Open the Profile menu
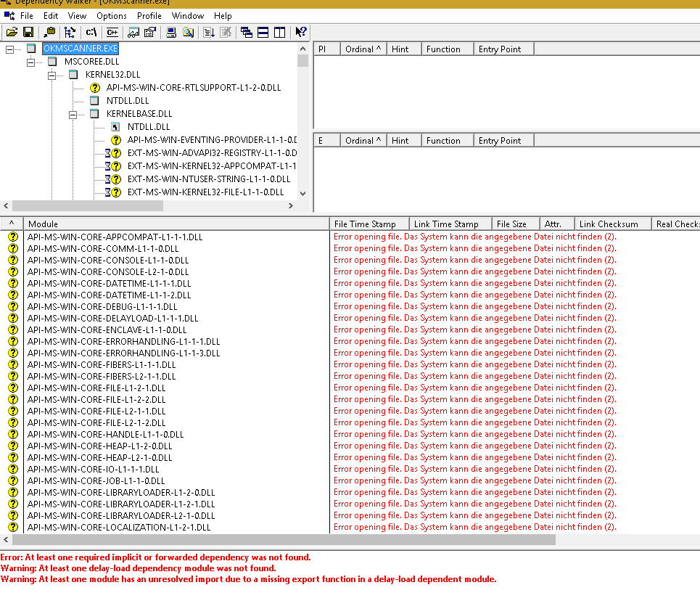This screenshot has width=700, height=614. 151,15
